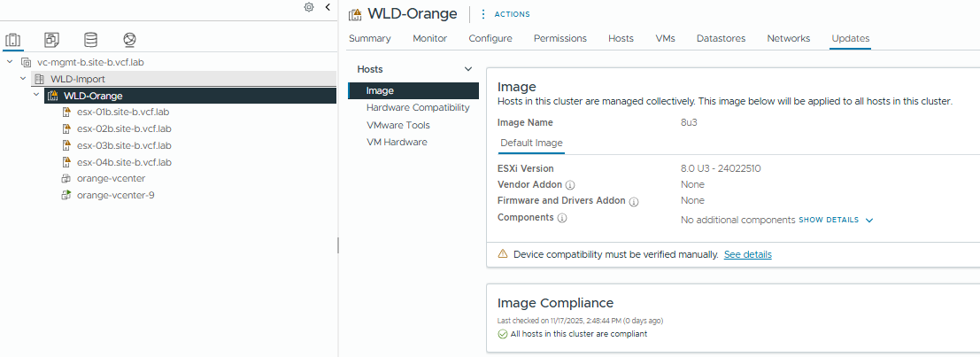Image resolution: width=980 pixels, height=357 pixels.
Task: Collapse the vc-mgmt-b.site-b.vcf.lab tree node
Action: pyautogui.click(x=9, y=63)
